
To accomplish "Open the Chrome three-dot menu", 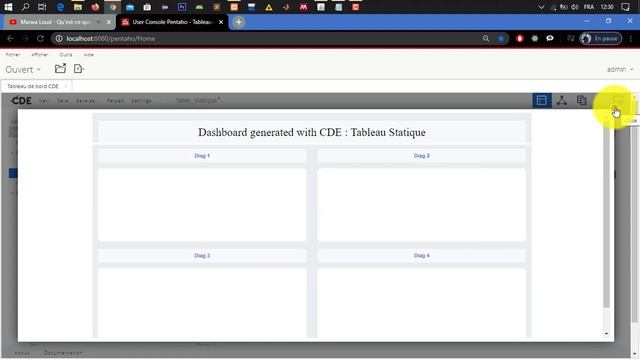I will 631,38.
